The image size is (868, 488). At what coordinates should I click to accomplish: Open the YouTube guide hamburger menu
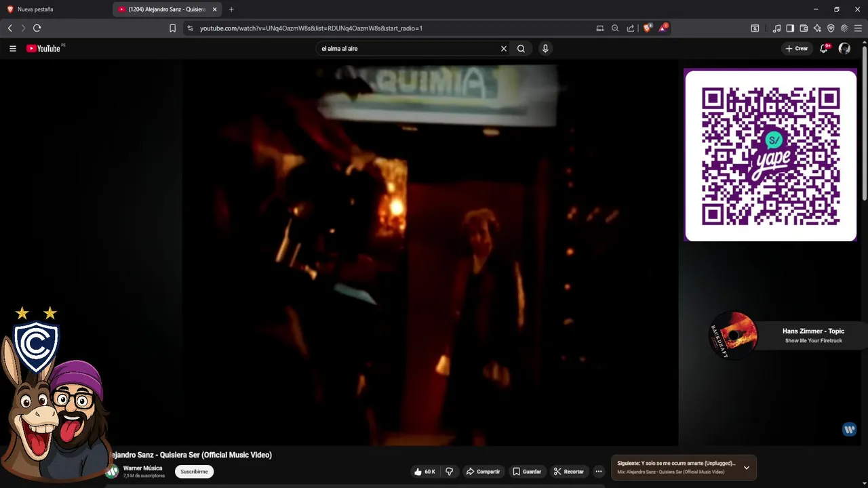[x=12, y=49]
